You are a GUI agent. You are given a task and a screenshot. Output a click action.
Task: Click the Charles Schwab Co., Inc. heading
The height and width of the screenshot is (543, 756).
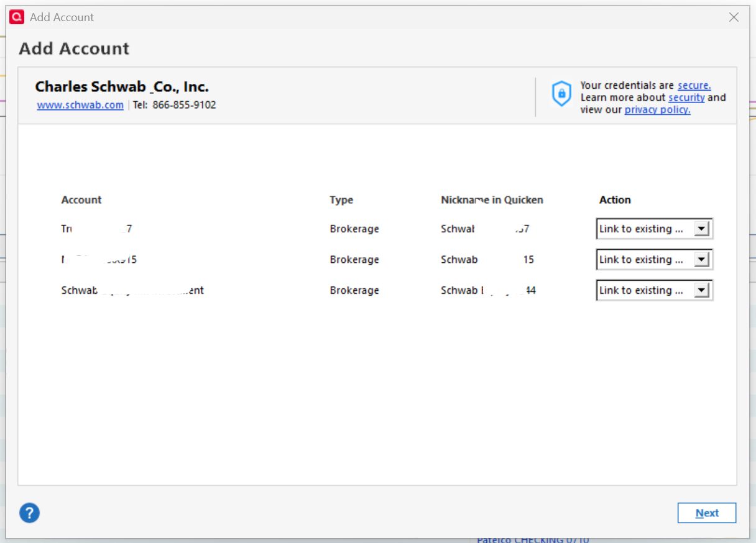click(x=122, y=87)
